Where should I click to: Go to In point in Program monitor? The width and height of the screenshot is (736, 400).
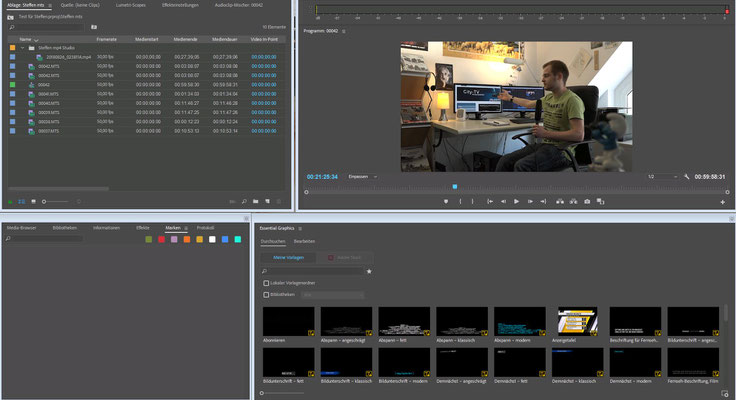click(490, 201)
